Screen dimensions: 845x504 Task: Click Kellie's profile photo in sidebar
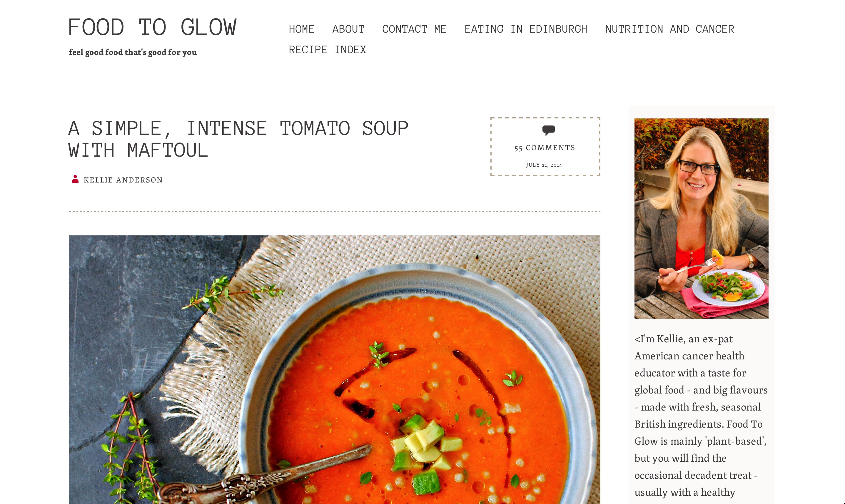click(x=701, y=218)
